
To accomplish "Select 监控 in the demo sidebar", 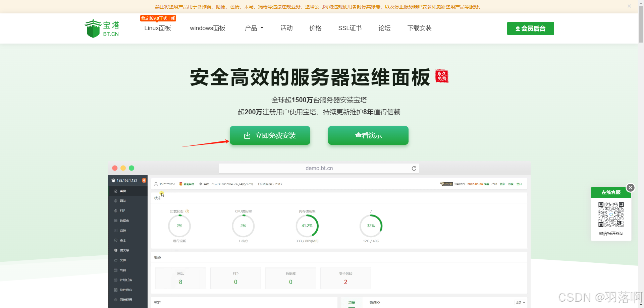I will pos(128,231).
